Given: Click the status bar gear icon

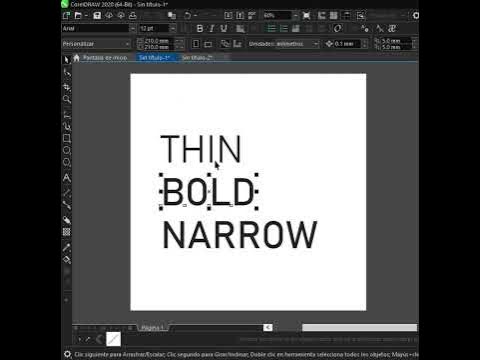Looking at the screenshot, I should click(67, 354).
